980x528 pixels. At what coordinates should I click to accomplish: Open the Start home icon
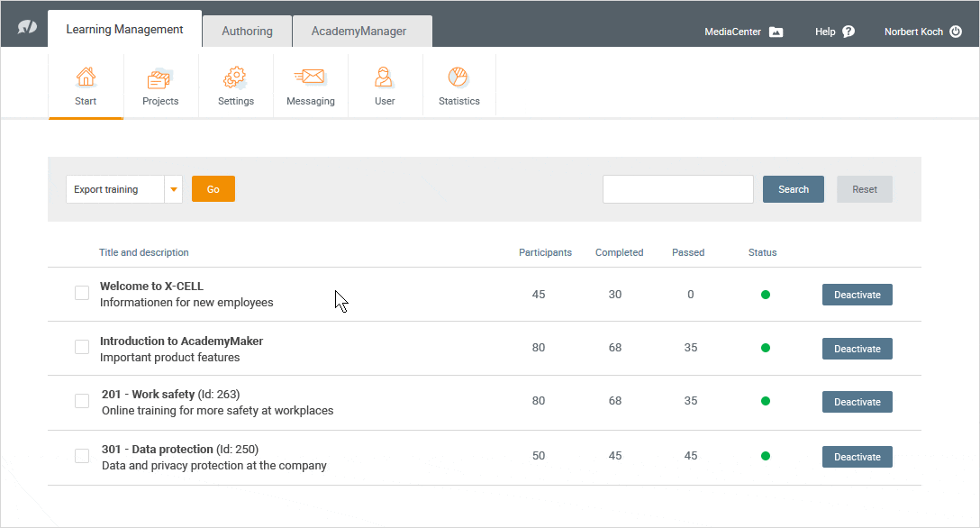86,77
